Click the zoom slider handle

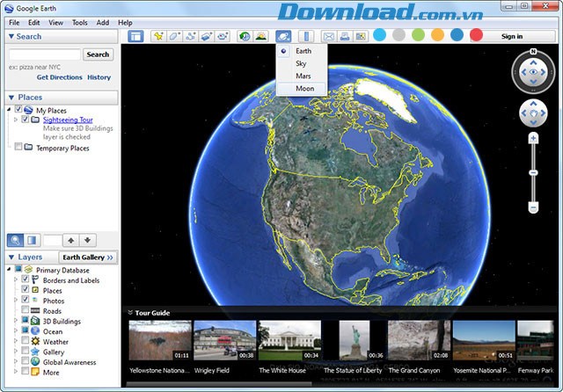534,172
